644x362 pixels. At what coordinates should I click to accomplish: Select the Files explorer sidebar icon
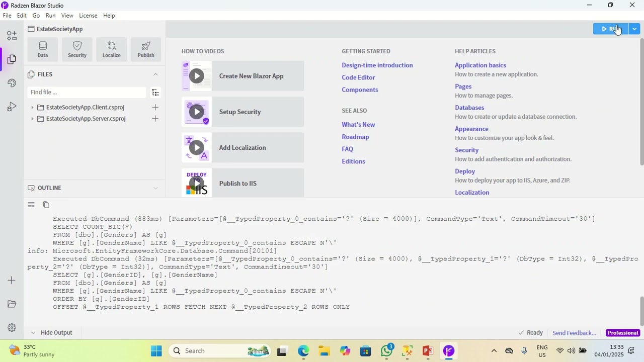[12, 59]
